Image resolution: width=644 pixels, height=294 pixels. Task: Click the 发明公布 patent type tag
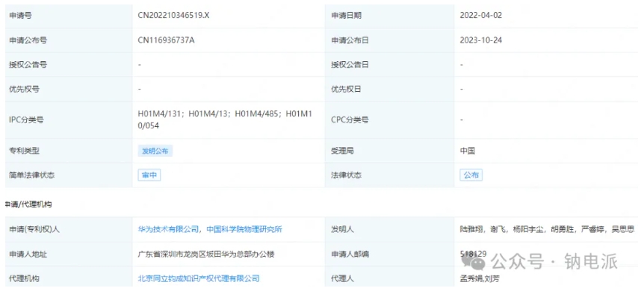pyautogui.click(x=155, y=151)
